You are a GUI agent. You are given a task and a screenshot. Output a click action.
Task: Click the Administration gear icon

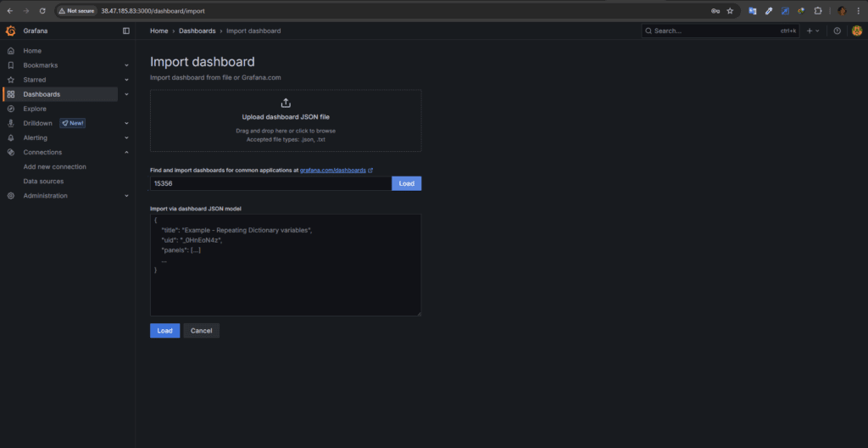coord(10,196)
